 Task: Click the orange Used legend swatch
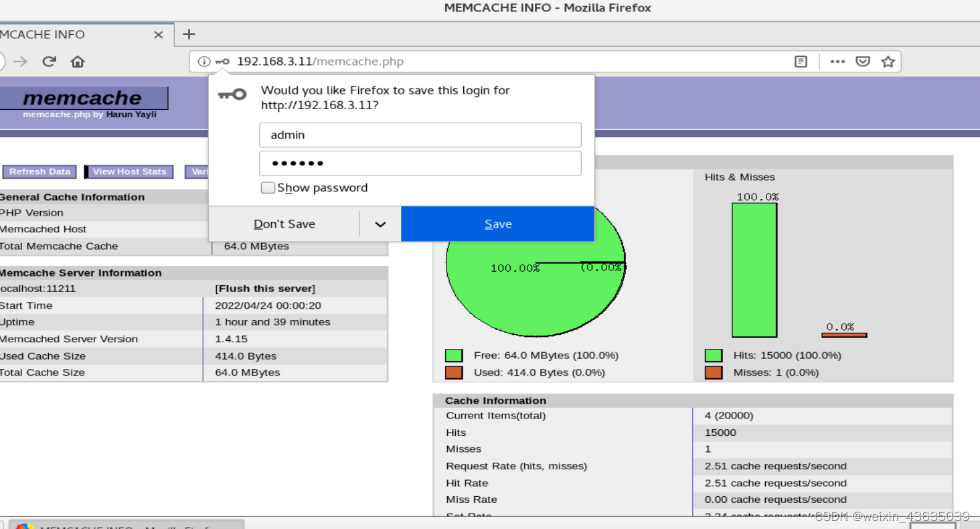[x=454, y=372]
